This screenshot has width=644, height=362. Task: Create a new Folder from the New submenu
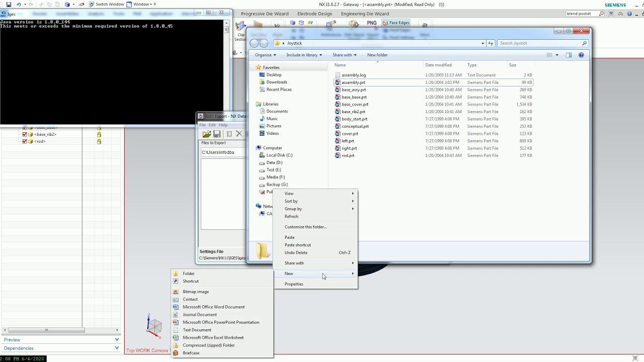tap(222, 274)
